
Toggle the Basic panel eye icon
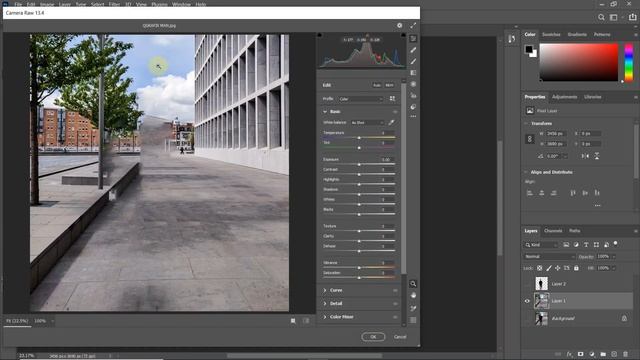coord(395,112)
